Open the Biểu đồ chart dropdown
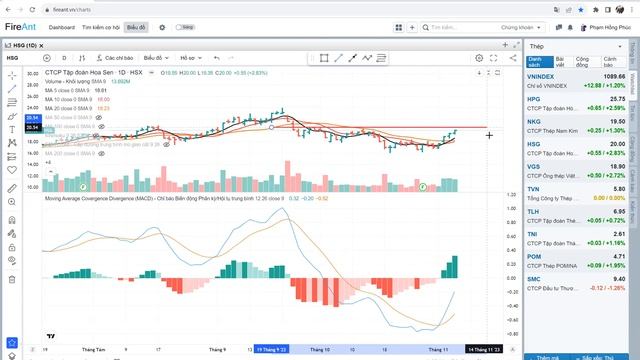The height and width of the screenshot is (360, 640). coord(156,58)
